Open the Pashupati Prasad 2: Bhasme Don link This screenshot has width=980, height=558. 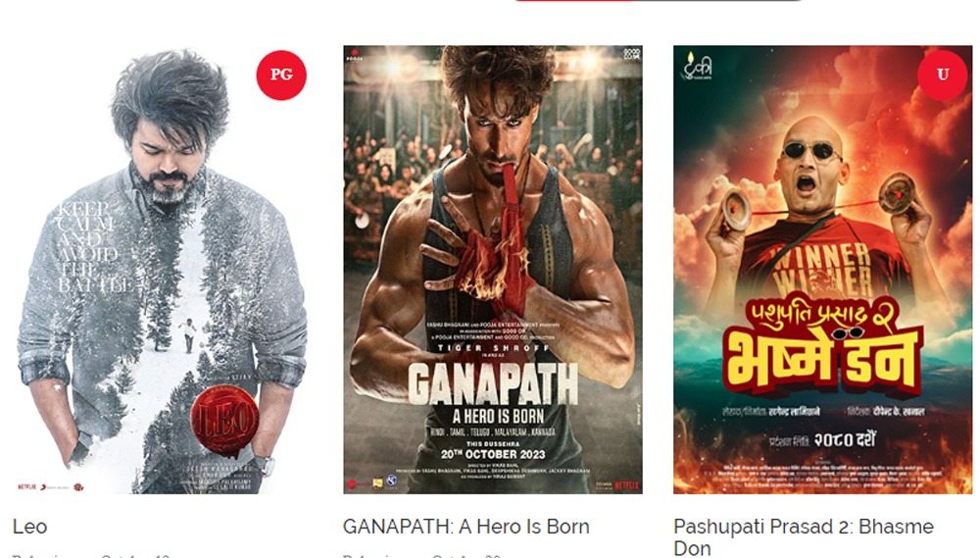804,537
